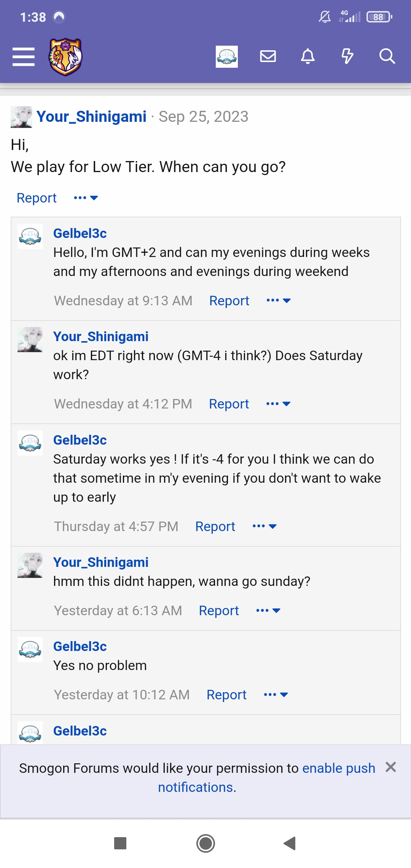The width and height of the screenshot is (411, 868).
Task: Open the search magnifier icon
Action: coord(387,56)
